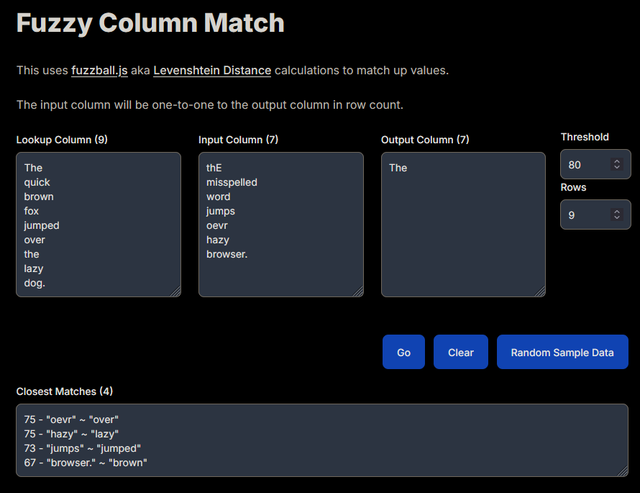Click "browser." in the Input Column

click(227, 254)
